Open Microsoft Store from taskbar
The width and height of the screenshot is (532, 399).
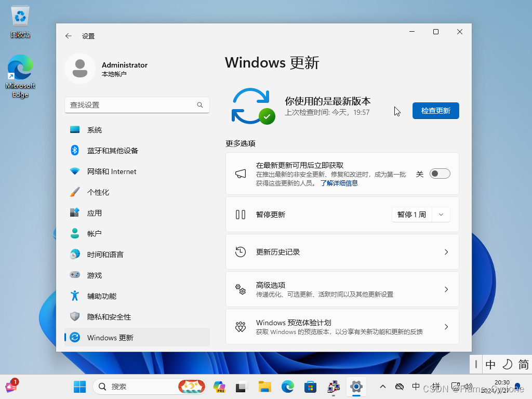tap(311, 387)
